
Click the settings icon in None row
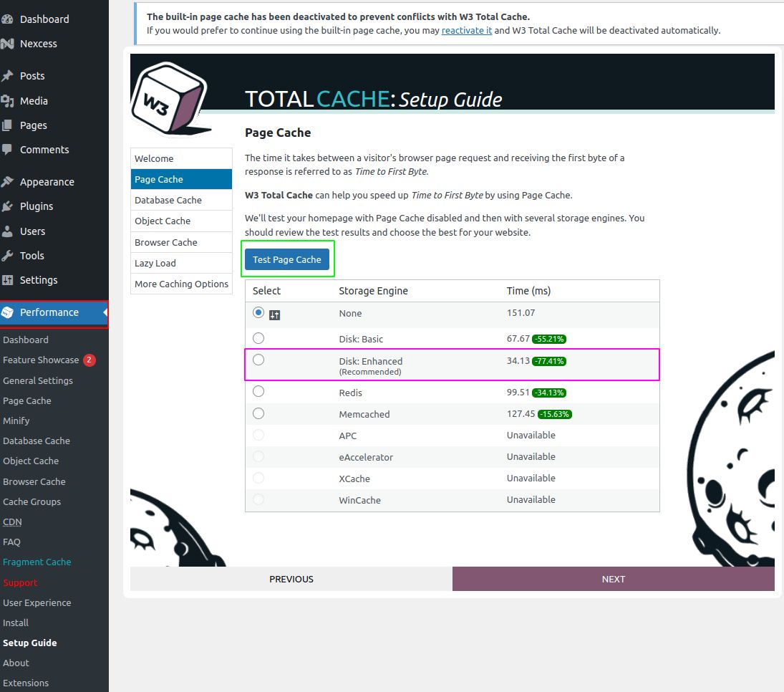tap(274, 314)
